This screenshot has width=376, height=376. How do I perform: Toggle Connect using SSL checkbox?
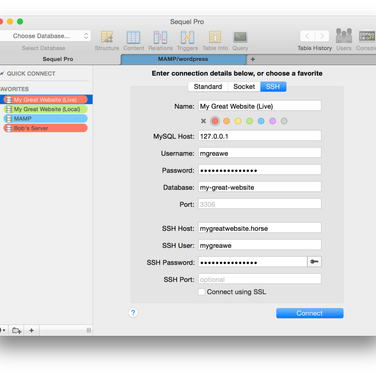coord(201,292)
